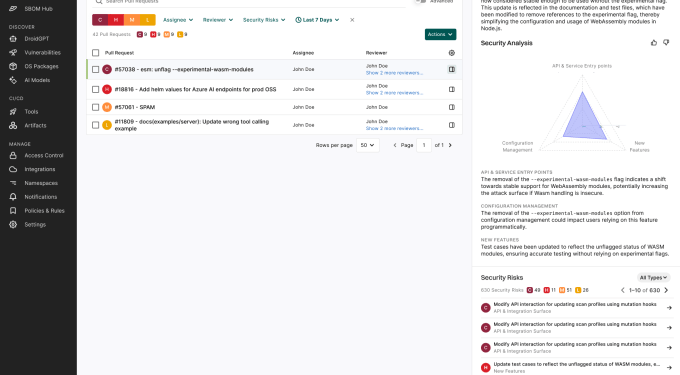The image size is (680, 375).
Task: Open the Last 7 Days date dropdown
Action: tap(317, 20)
